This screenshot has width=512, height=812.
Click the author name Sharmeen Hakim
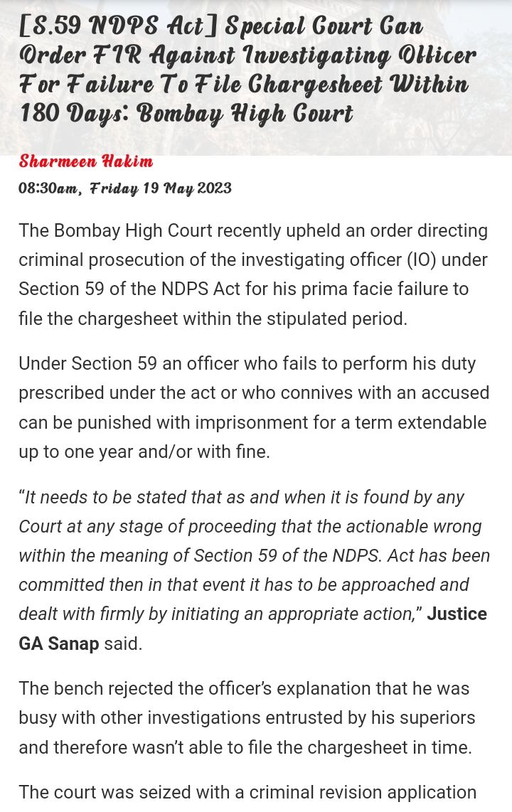pos(86,161)
